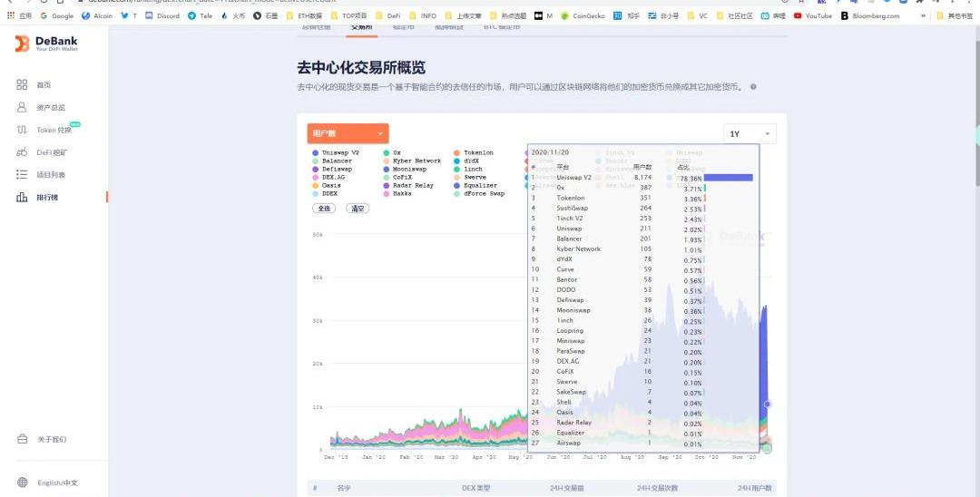The width and height of the screenshot is (980, 497).
Task: Expand the ETH数据 bookmark folder
Action: [304, 15]
